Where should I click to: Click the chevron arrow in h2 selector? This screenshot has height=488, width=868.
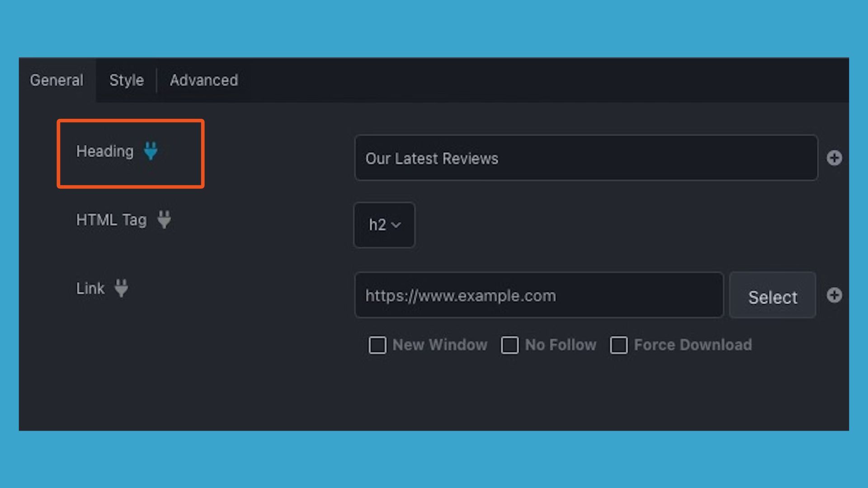point(396,225)
